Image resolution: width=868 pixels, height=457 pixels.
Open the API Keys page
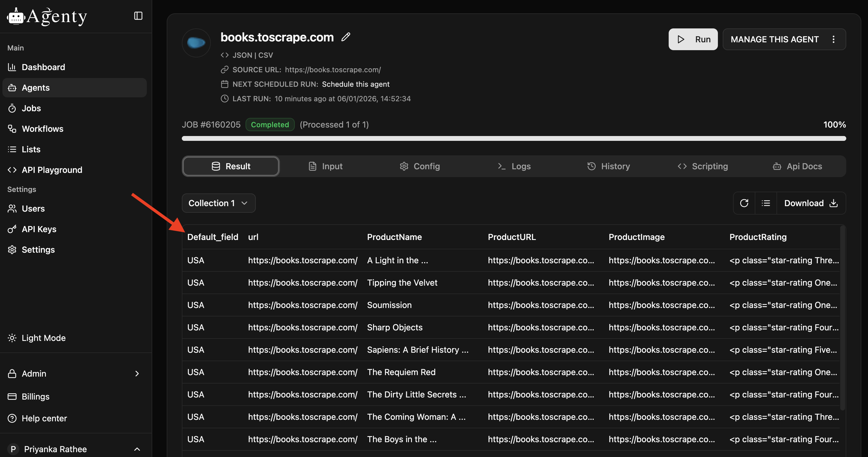click(39, 229)
